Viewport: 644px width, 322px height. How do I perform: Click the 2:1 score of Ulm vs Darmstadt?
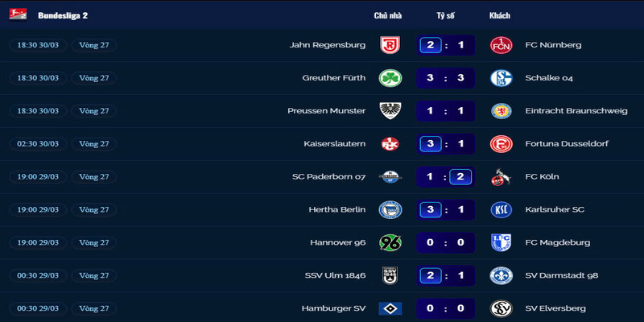tap(445, 275)
